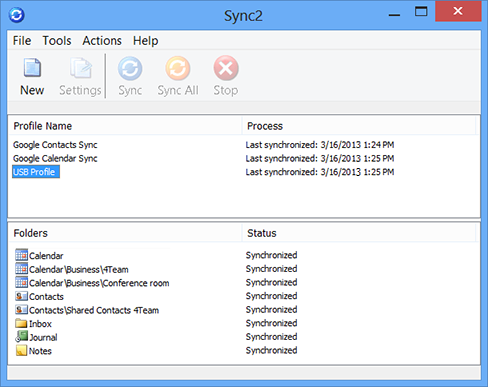Open the Help menu
The width and height of the screenshot is (488, 387).
click(x=146, y=41)
